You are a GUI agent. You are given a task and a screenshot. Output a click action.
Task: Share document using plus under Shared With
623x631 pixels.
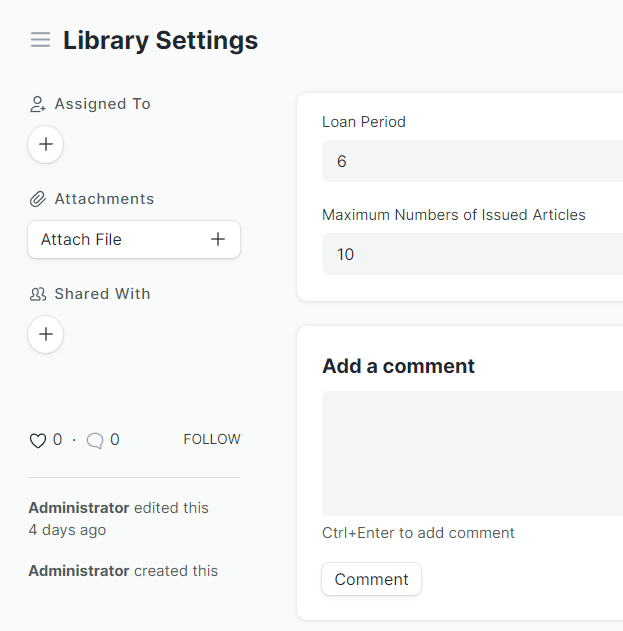(46, 335)
